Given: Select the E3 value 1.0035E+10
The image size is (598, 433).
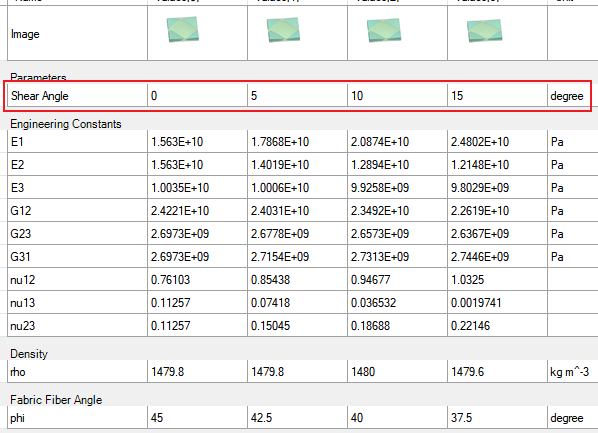Looking at the screenshot, I should pos(180,188).
